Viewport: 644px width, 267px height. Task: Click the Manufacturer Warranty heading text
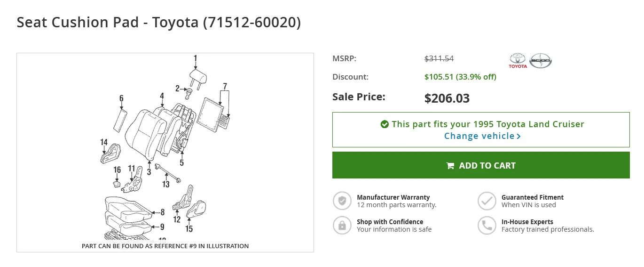393,197
